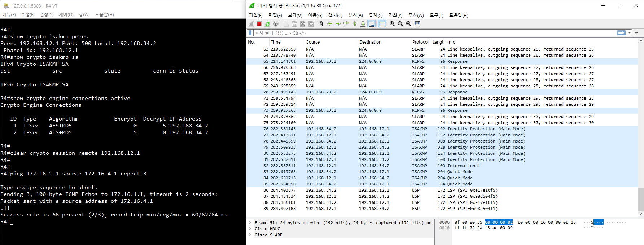Click the reload capture file icon
This screenshot has height=245, width=644.
tap(311, 24)
